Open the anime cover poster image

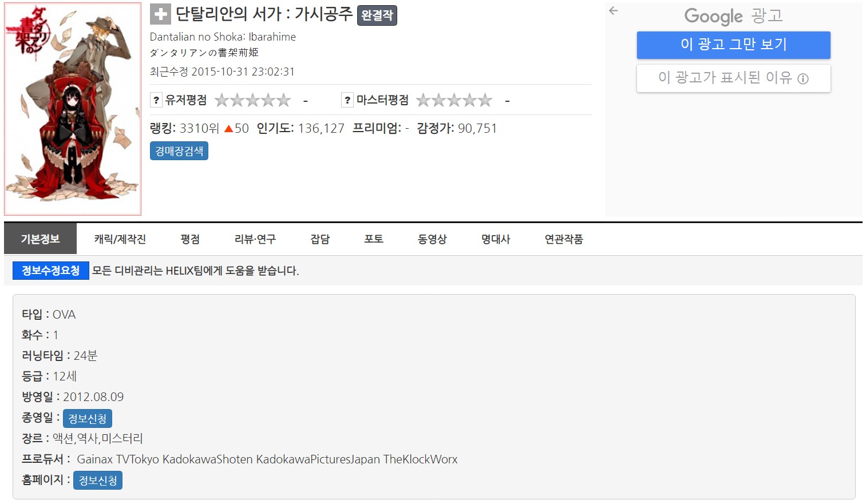tap(73, 109)
